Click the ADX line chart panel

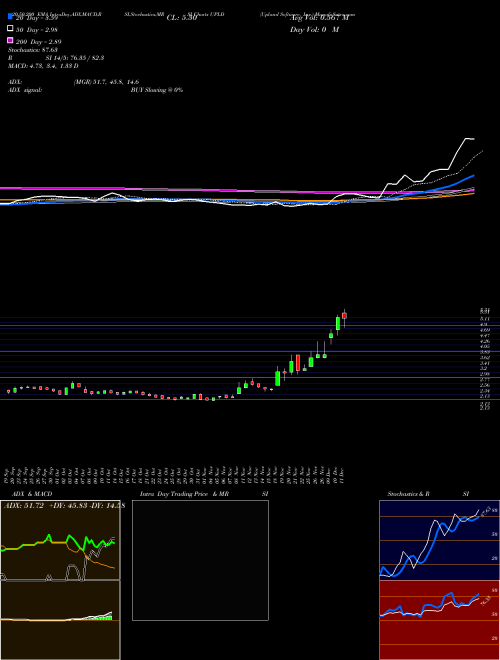60,540
